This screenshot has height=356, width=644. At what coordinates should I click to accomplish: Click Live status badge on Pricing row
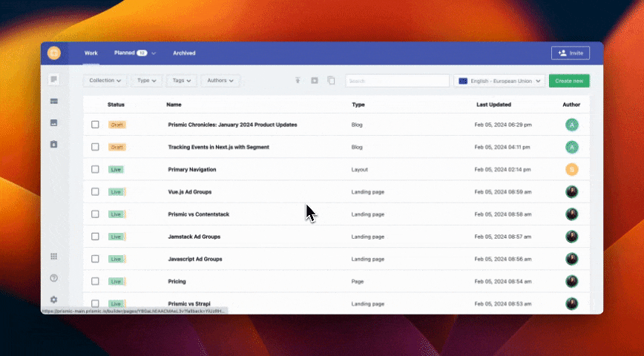click(x=116, y=282)
